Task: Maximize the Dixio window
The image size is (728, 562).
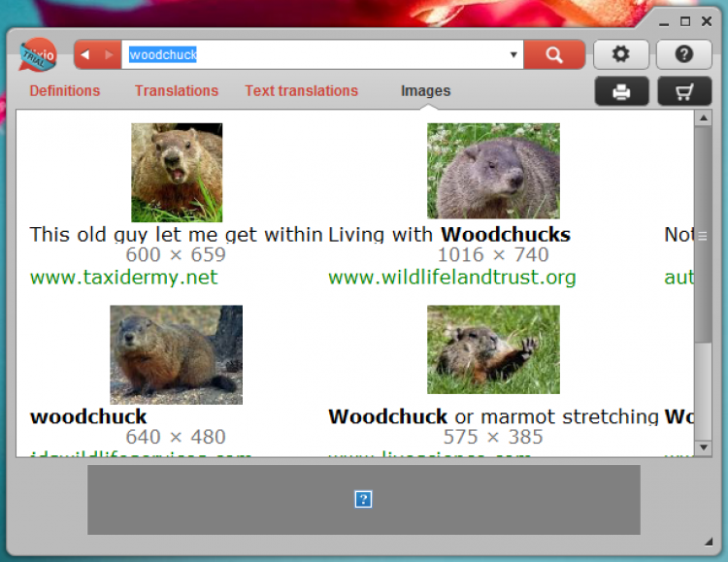Action: tap(685, 21)
